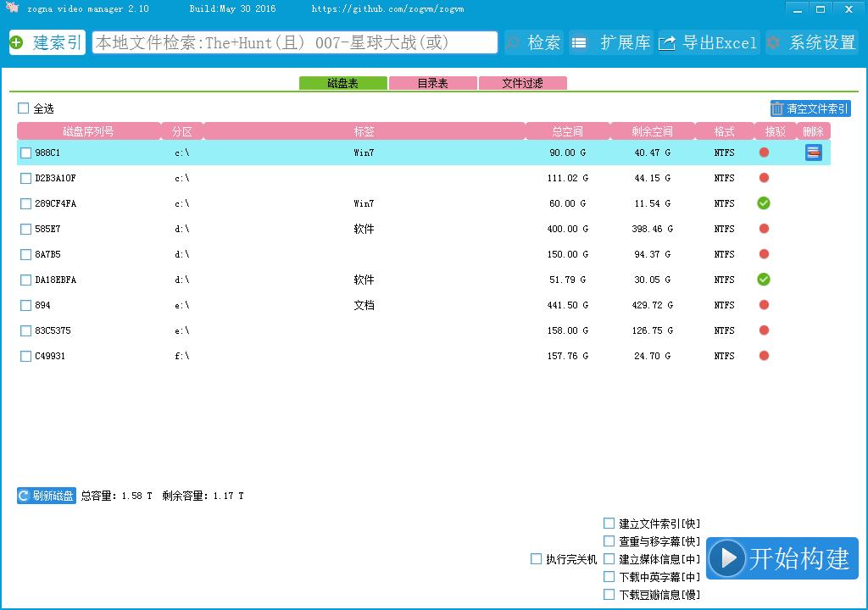This screenshot has width=868, height=610.
Task: Click the 标签 column header
Action: [364, 131]
